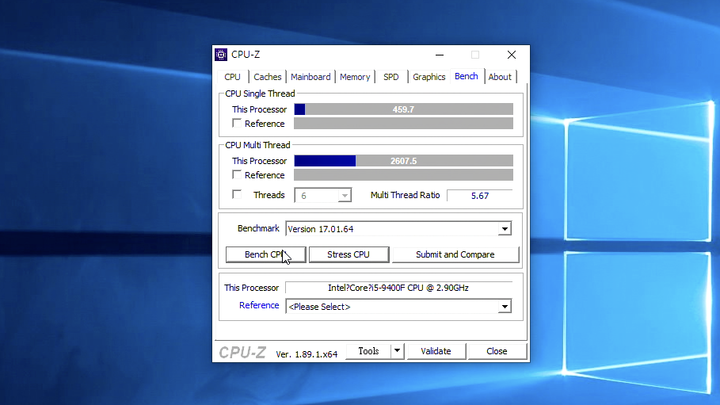View the Graphics tab
The image size is (720, 405).
click(429, 77)
